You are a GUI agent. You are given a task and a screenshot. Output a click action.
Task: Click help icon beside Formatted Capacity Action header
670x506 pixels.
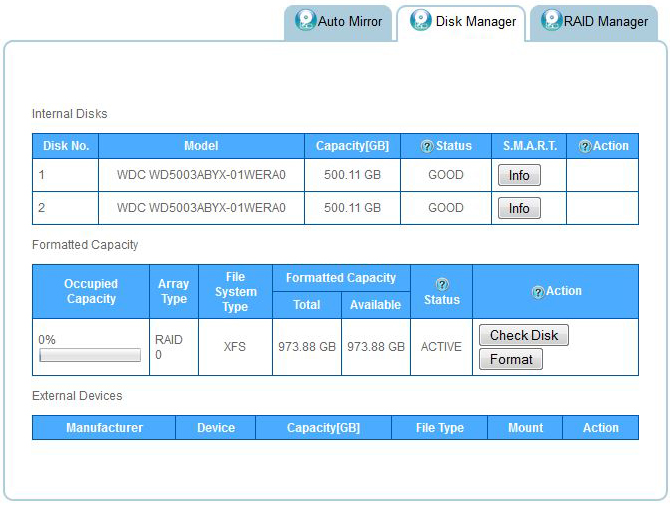pos(538,292)
